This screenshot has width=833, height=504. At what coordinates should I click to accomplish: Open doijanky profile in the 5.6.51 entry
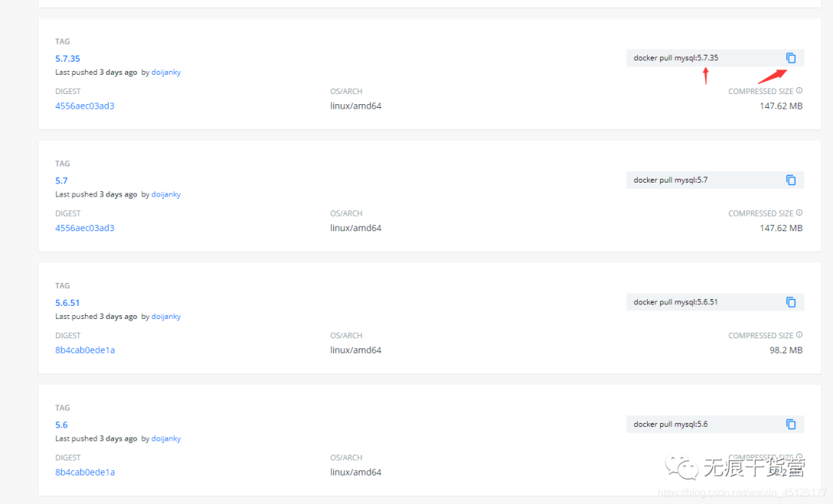pyautogui.click(x=166, y=317)
